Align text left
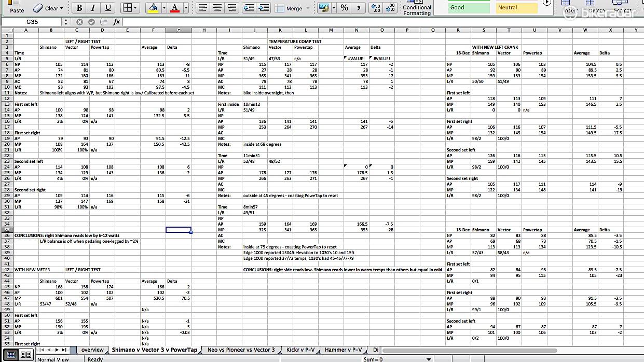 203,8
